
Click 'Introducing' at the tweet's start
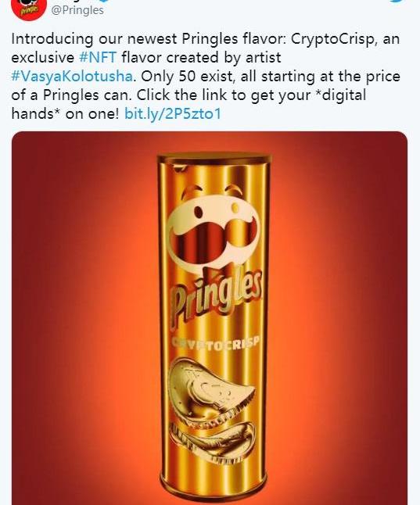click(52, 39)
